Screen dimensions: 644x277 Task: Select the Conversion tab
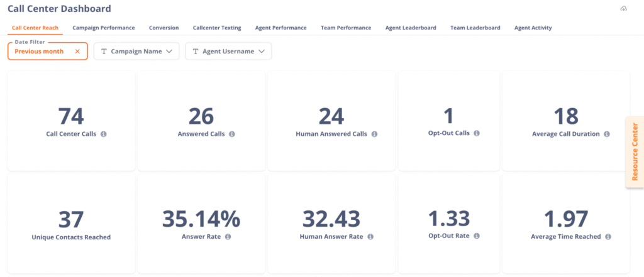tap(164, 28)
